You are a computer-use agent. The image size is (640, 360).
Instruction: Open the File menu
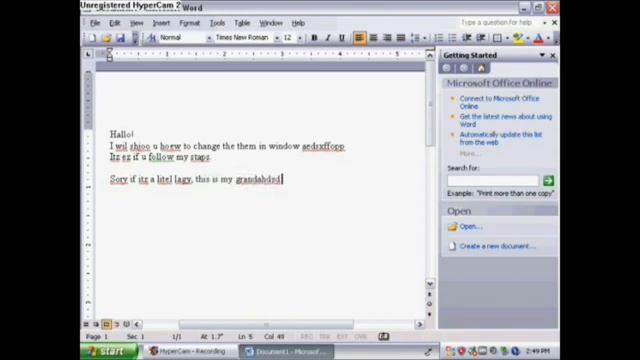click(95, 23)
